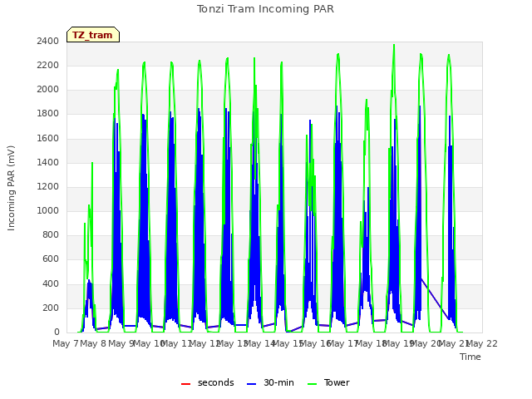Select the '30-min' legend entry
Image resolution: width=532 pixels, height=399 pixels.
click(x=270, y=382)
